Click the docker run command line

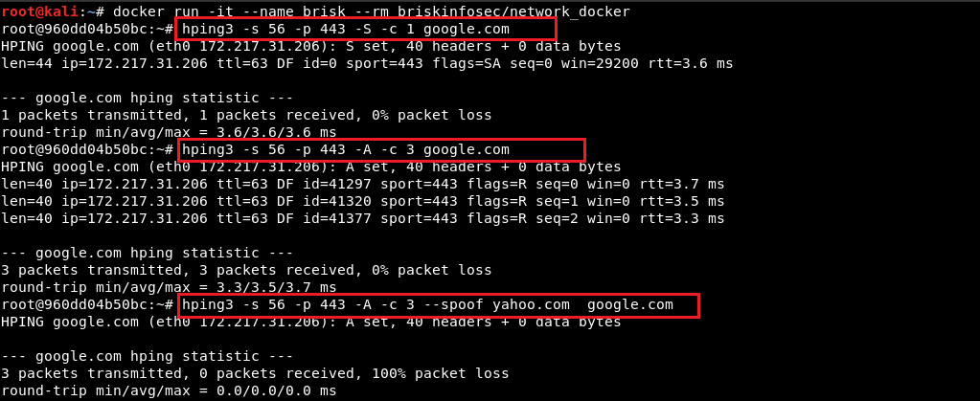(315, 11)
